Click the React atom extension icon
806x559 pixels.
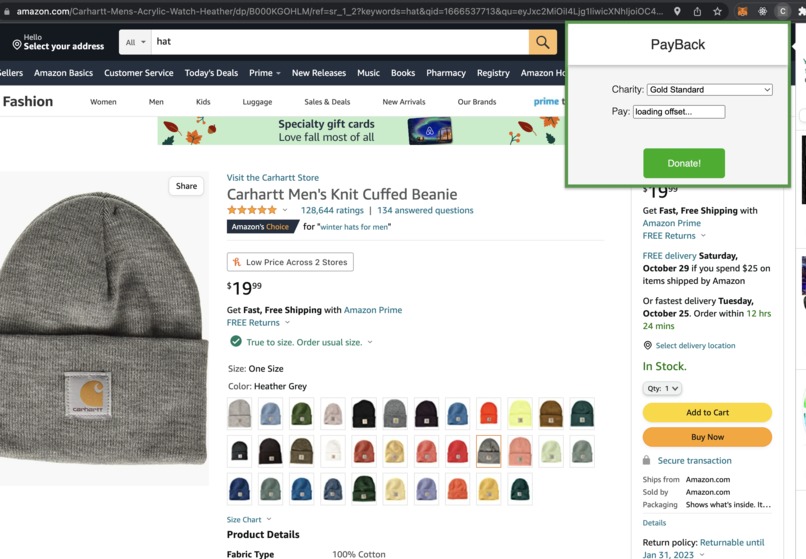tap(762, 11)
